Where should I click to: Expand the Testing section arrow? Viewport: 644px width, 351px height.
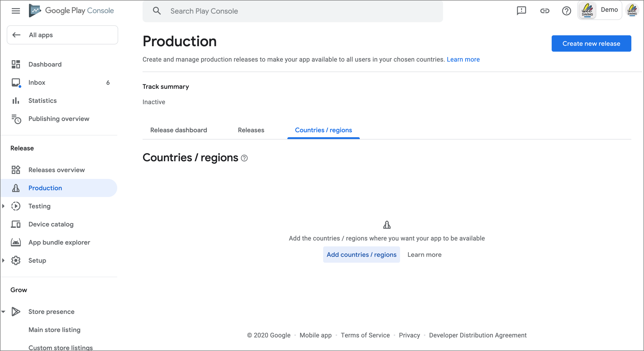click(x=3, y=206)
